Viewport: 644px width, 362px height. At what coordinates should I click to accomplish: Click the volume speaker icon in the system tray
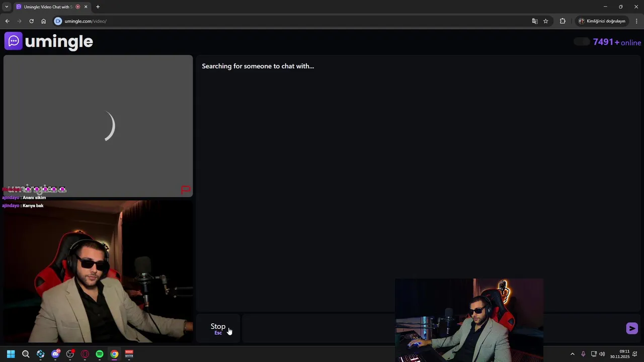click(x=602, y=354)
